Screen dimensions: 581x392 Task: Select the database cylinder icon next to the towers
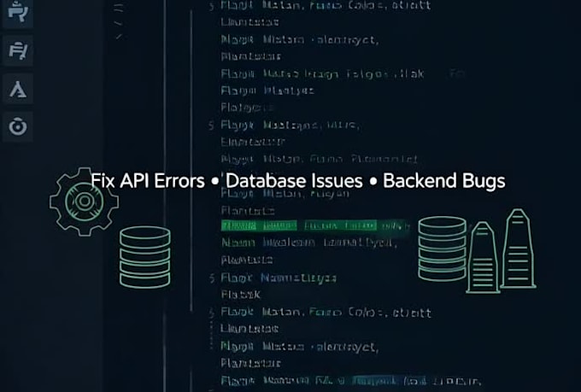tap(443, 249)
